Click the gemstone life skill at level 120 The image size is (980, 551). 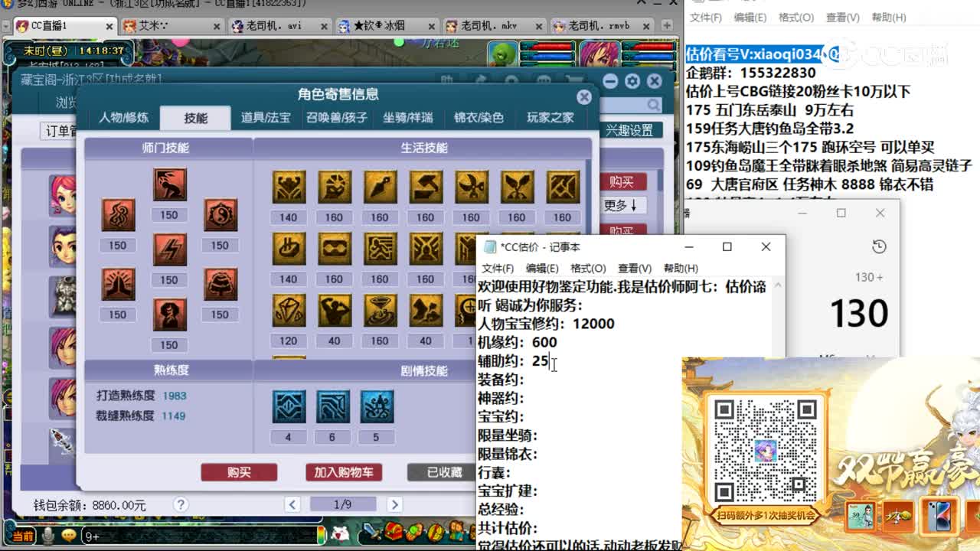pos(289,311)
